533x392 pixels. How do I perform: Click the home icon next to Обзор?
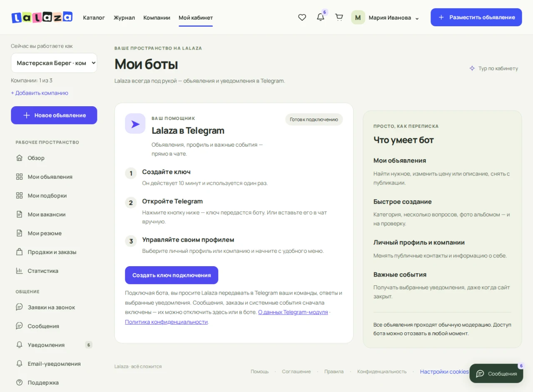pos(19,158)
